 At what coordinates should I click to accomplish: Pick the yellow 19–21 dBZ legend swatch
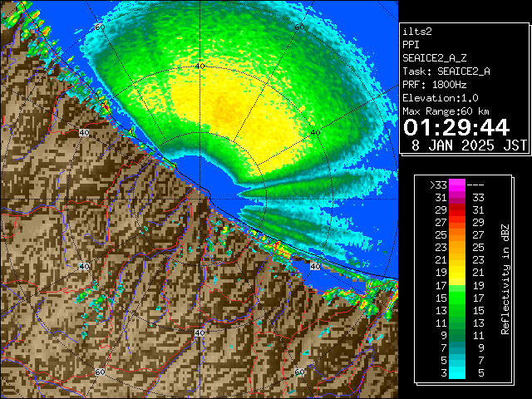(x=457, y=273)
